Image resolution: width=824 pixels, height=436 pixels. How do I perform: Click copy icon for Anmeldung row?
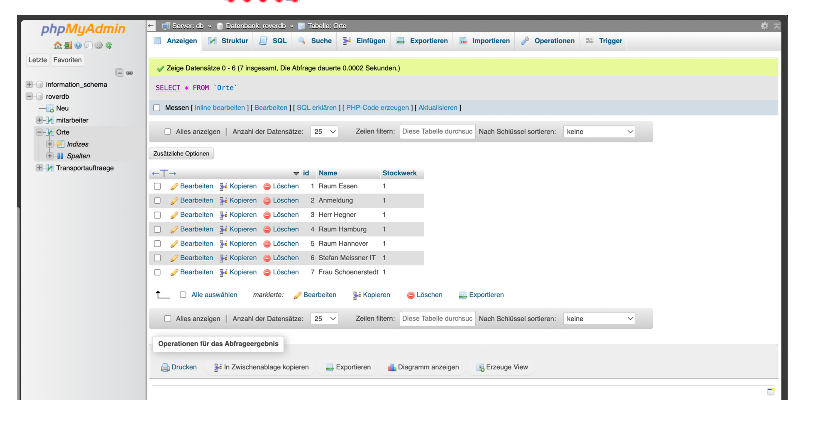click(x=224, y=201)
